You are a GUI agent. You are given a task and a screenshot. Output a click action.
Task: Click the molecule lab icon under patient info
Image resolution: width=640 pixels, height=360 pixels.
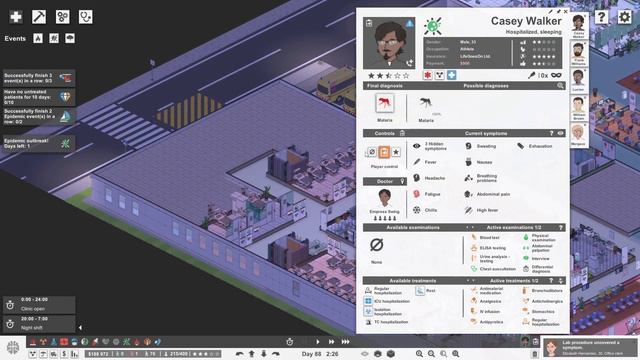(439, 75)
